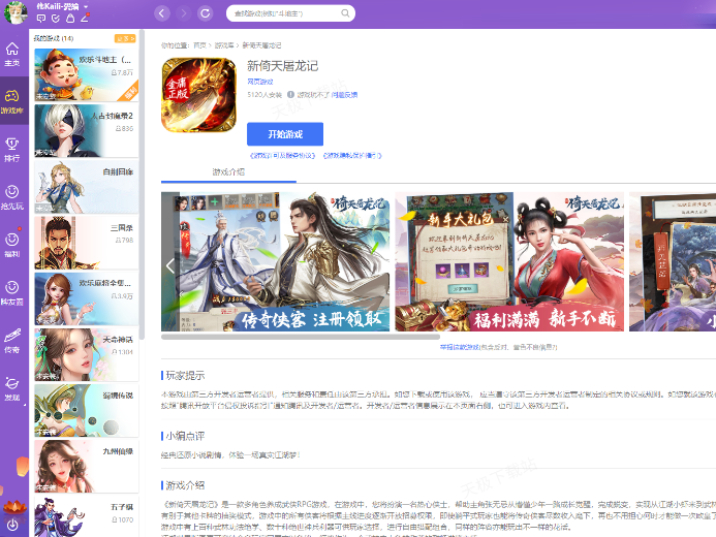
Task: Click the search magnifier icon
Action: coord(346,13)
